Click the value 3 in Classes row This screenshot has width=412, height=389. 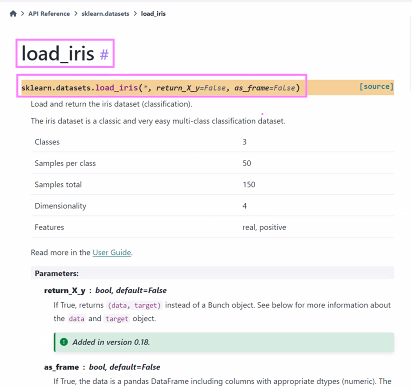244,142
